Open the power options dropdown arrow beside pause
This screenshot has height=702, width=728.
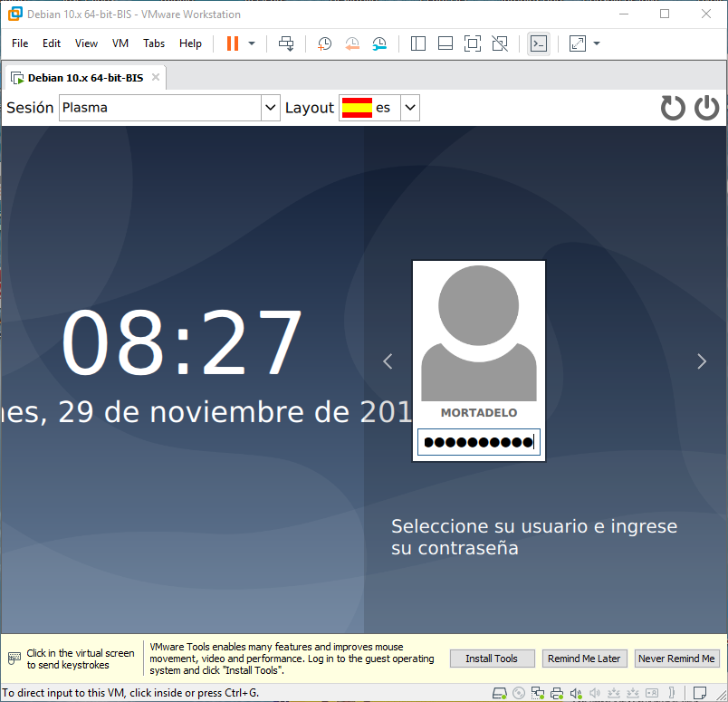coord(252,43)
